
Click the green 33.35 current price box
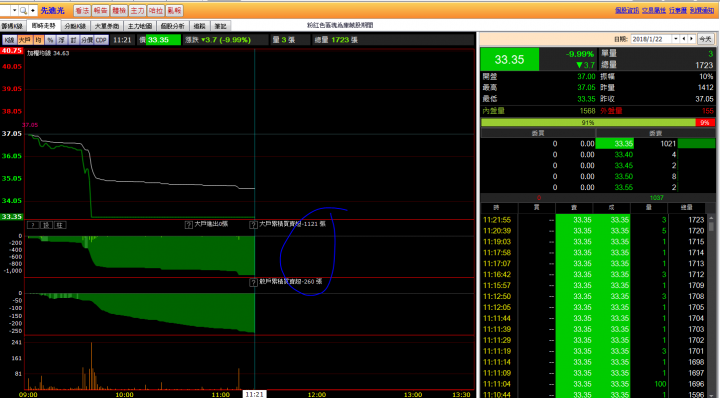click(510, 59)
